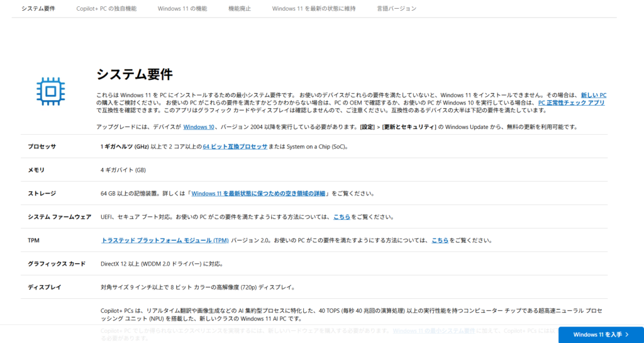Select the システム要件 tab
The image size is (644, 343).
point(38,9)
